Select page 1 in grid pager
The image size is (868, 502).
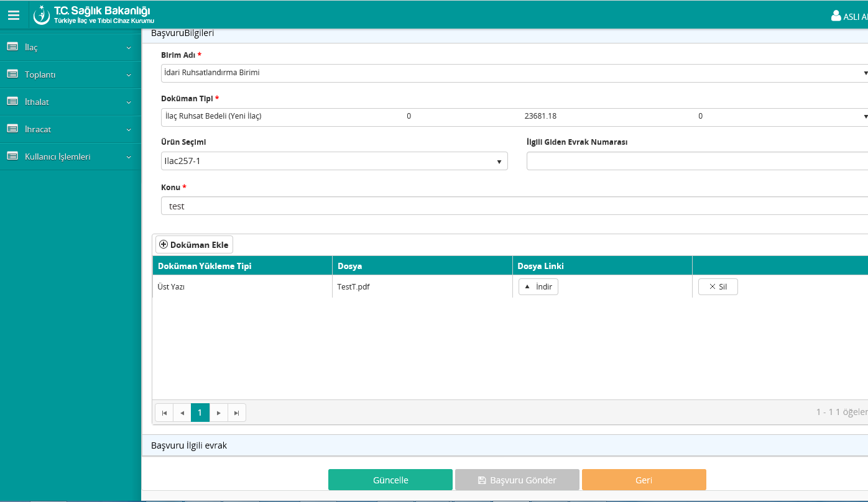200,413
